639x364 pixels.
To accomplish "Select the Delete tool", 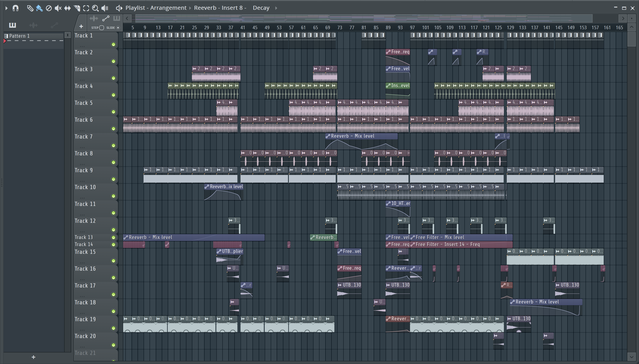I will 49,8.
